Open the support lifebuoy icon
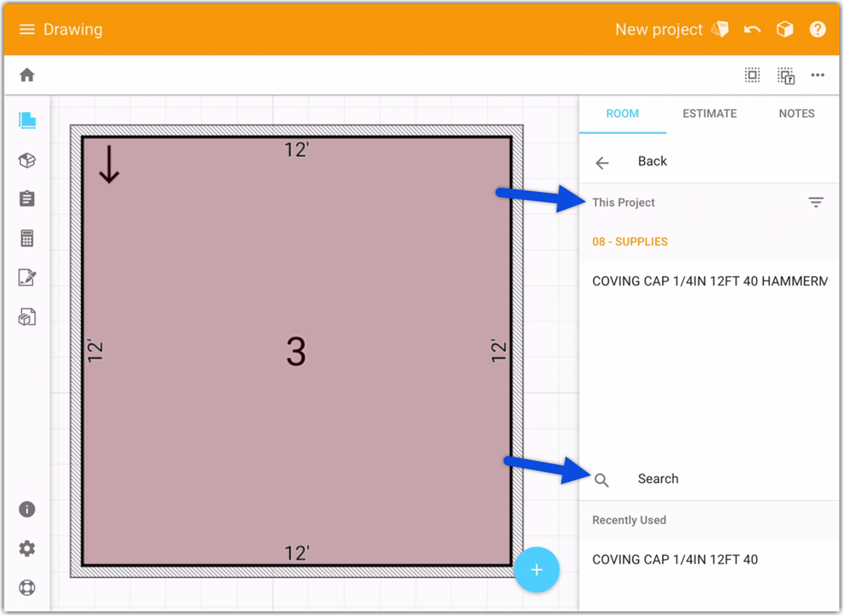 click(27, 588)
